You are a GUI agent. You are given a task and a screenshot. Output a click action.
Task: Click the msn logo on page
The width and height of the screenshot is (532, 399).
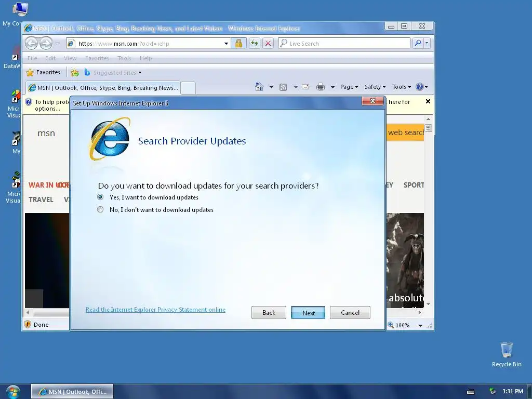pos(46,134)
